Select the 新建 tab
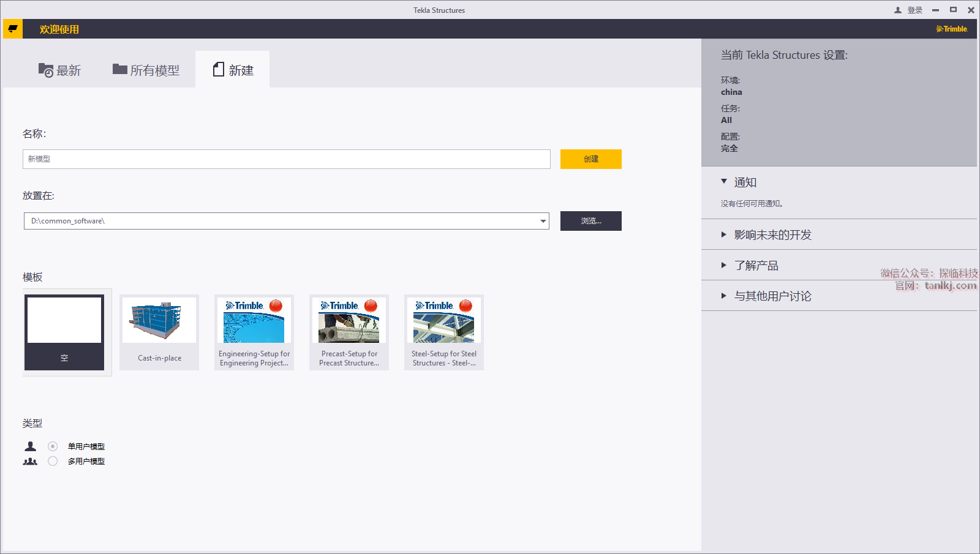The height and width of the screenshot is (554, 980). [233, 70]
